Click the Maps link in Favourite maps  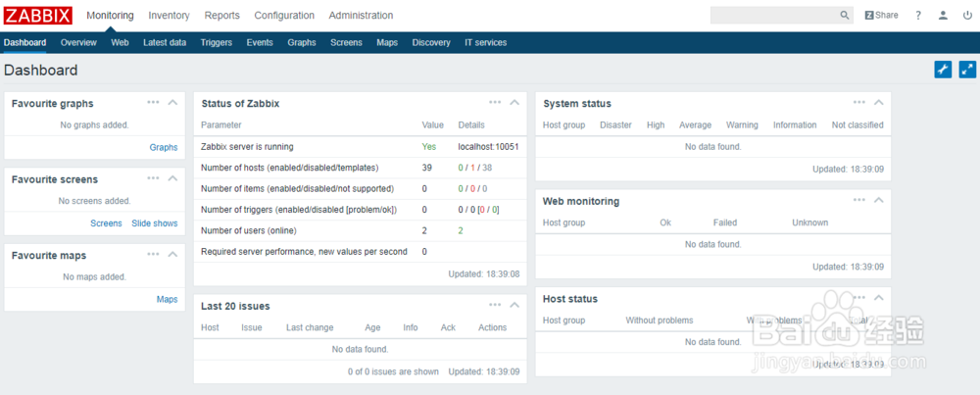click(x=167, y=299)
